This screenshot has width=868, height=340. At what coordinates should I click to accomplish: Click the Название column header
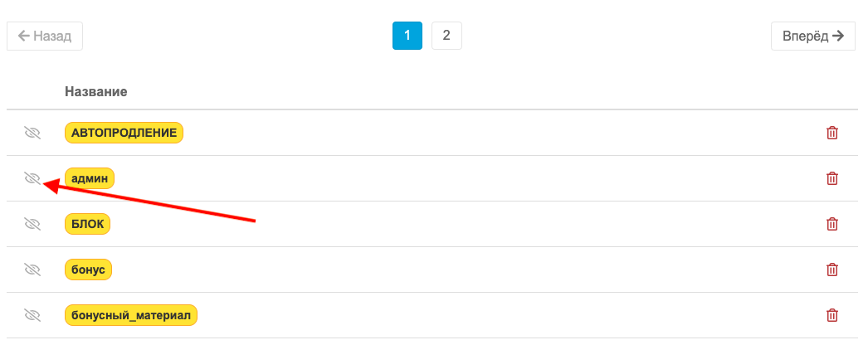pos(96,92)
